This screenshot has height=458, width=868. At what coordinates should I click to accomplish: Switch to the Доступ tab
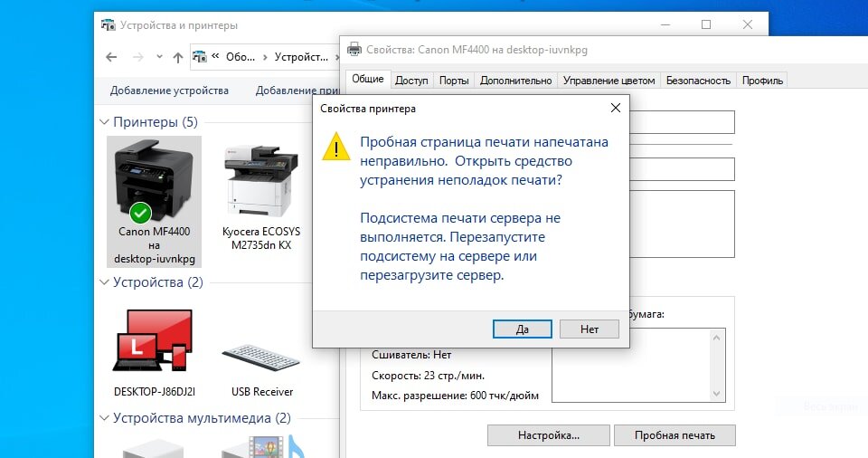(411, 81)
